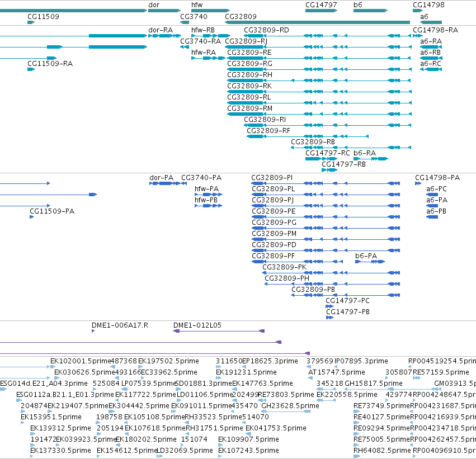
Task: Select the CG14798-RA transcript
Action: tap(435, 30)
